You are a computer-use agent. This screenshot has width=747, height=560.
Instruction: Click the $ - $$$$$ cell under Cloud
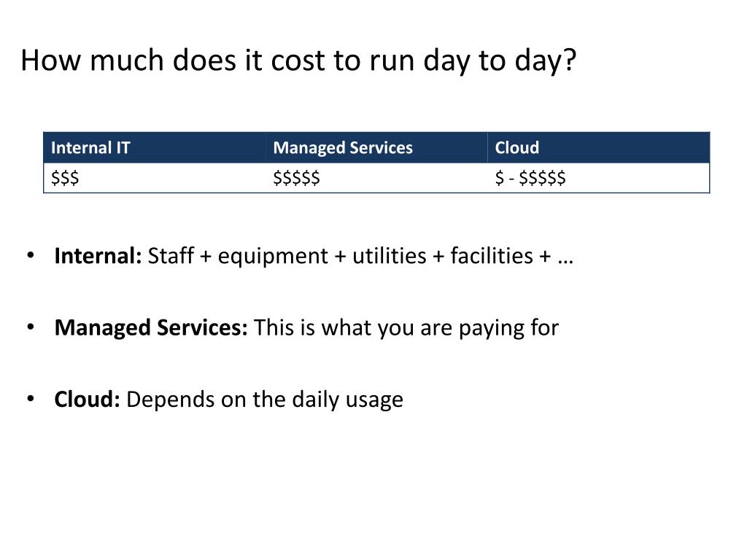(x=599, y=178)
